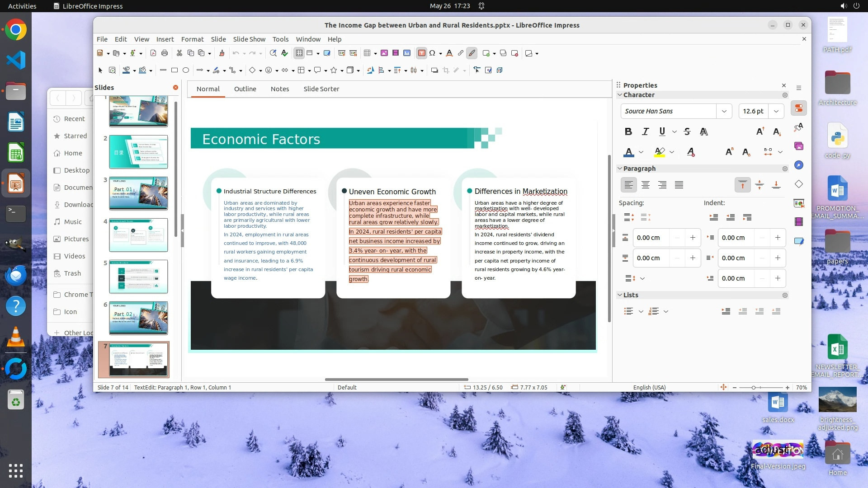Switch to the Slide Sorter tab
Screen dimensions: 868x488
(321, 89)
